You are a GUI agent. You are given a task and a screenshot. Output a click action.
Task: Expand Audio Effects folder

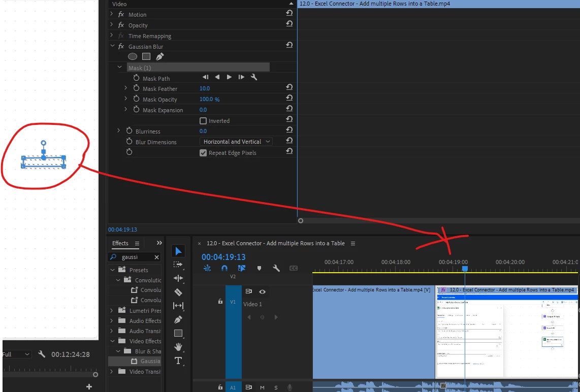point(112,320)
